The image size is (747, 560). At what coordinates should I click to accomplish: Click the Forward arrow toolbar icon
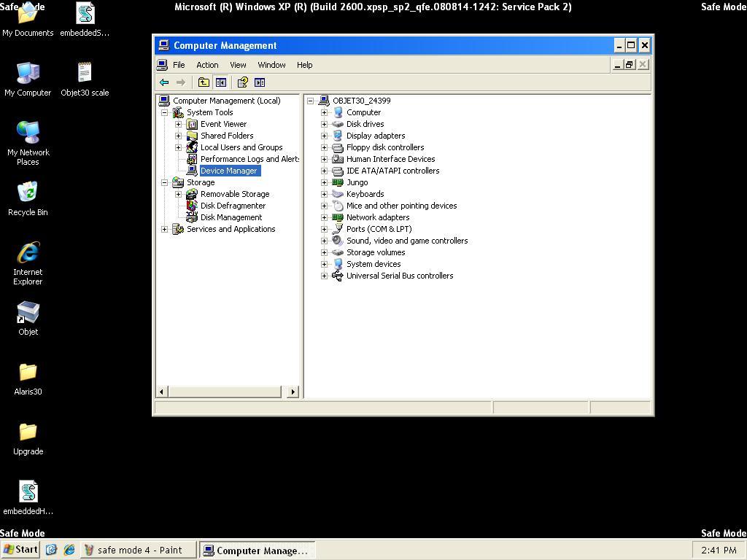coord(181,82)
